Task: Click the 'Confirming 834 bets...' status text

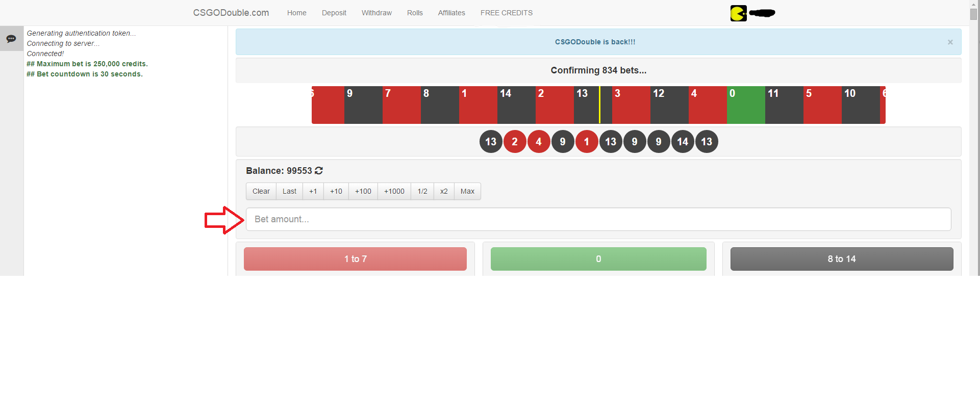Action: point(598,70)
